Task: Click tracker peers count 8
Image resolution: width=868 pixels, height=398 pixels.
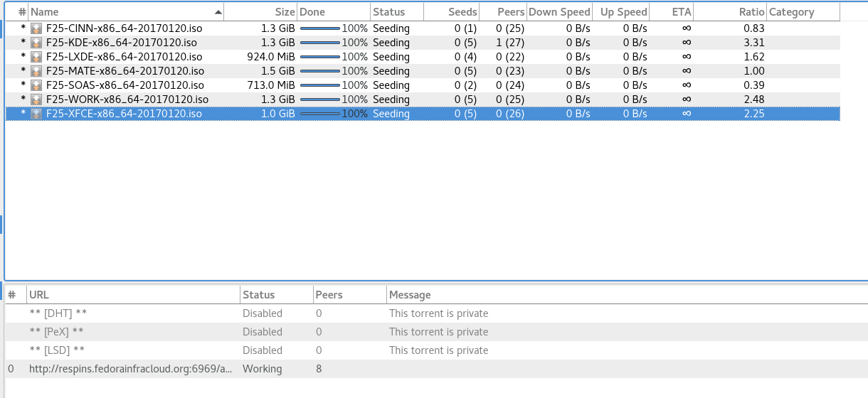Action: point(319,369)
